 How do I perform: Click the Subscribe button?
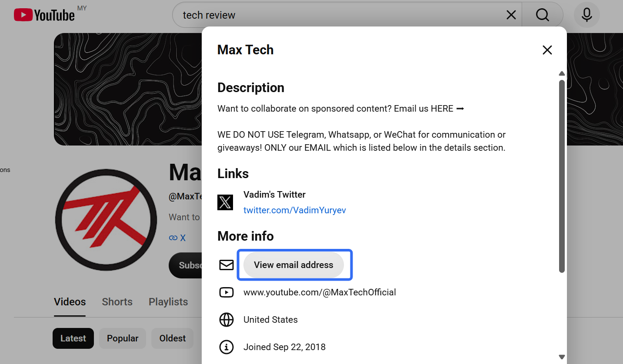pos(186,265)
